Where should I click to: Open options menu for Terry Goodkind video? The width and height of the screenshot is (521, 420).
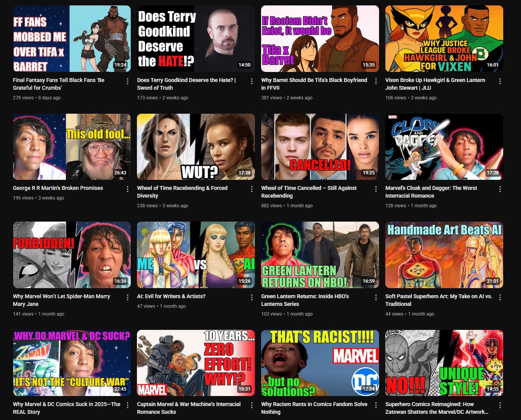pos(252,81)
